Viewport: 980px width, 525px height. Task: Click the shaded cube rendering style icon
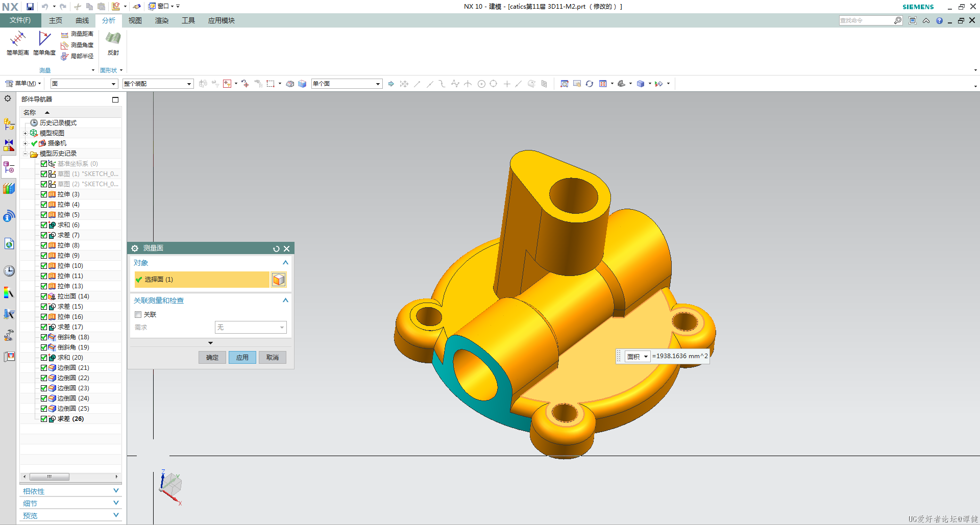click(641, 84)
